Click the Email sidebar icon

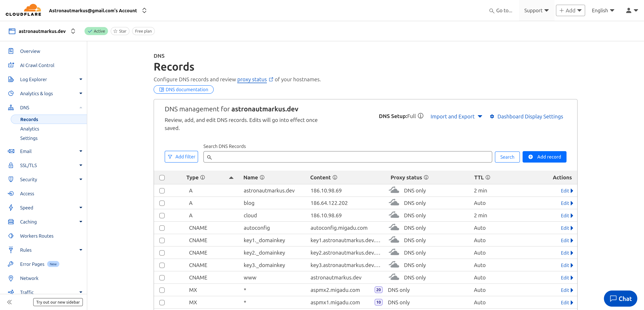(x=11, y=151)
